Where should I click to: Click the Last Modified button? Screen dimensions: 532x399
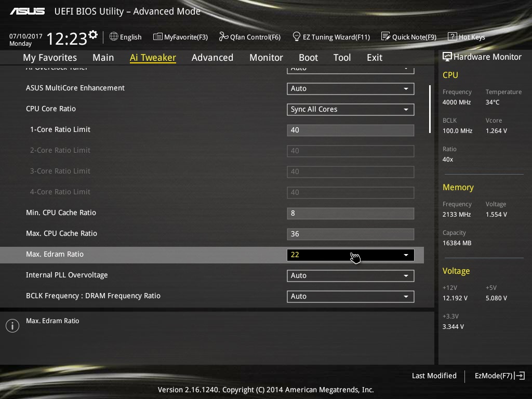[x=434, y=376]
